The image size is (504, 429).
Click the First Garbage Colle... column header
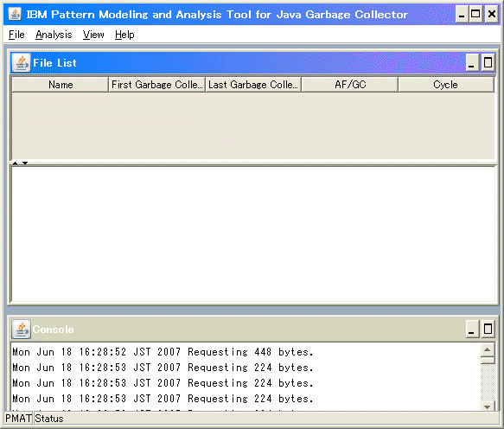(x=156, y=85)
